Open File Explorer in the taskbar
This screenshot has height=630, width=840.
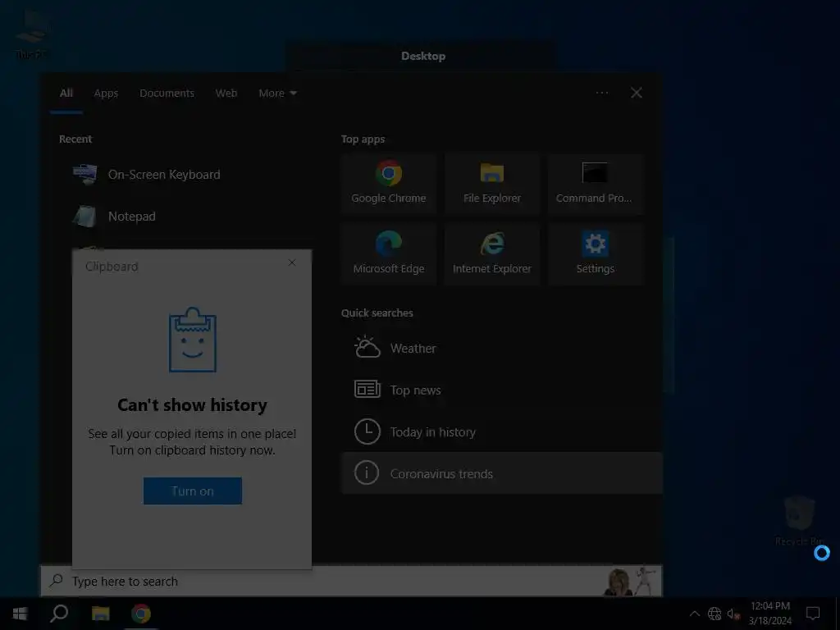point(101,614)
